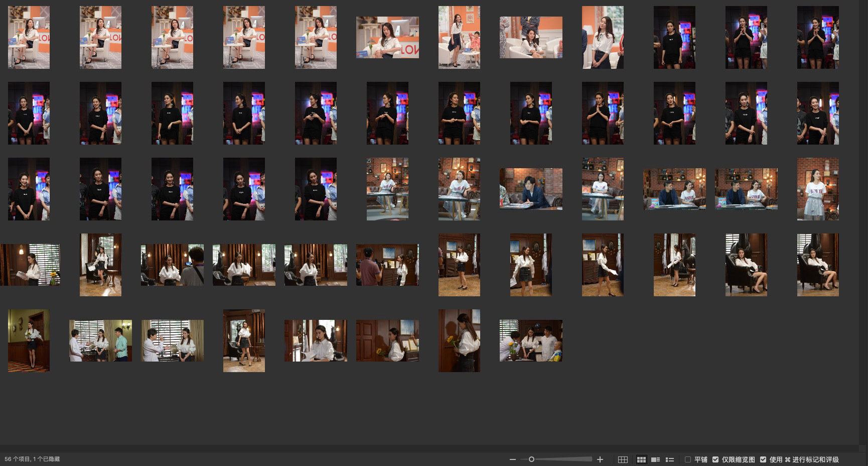Screen dimensions: 868x466
Task: Toggle the grid lock icon
Action: click(623, 459)
